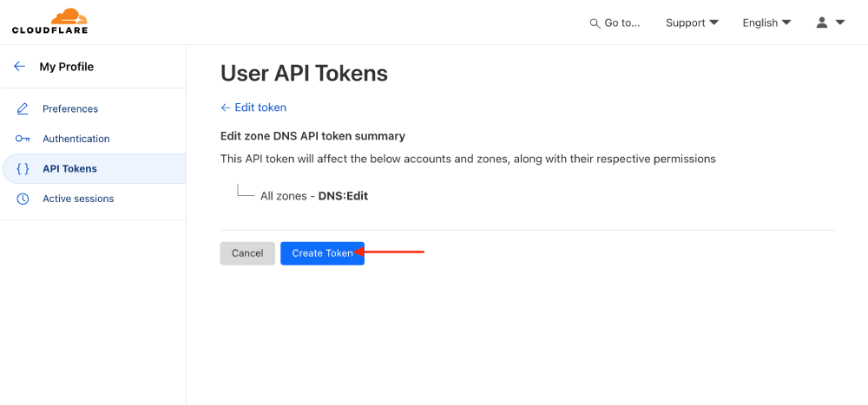This screenshot has width=868, height=405.
Task: Open the English language dropdown
Action: [x=766, y=23]
